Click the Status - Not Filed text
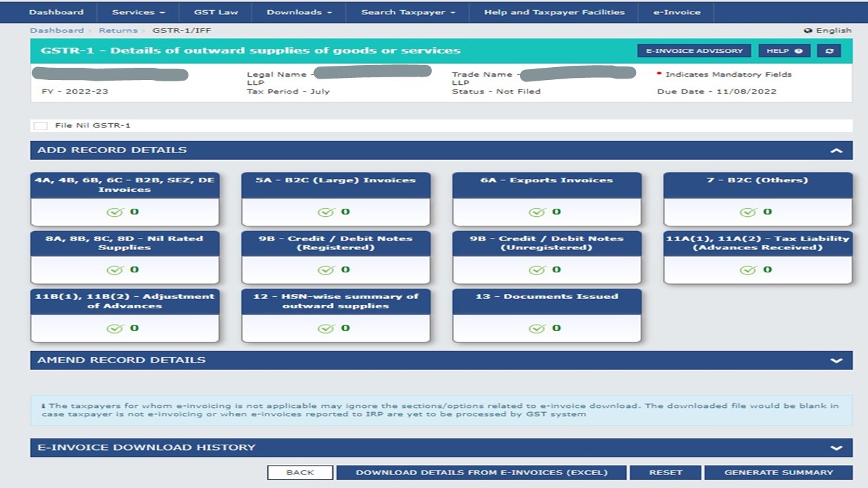 [x=496, y=91]
